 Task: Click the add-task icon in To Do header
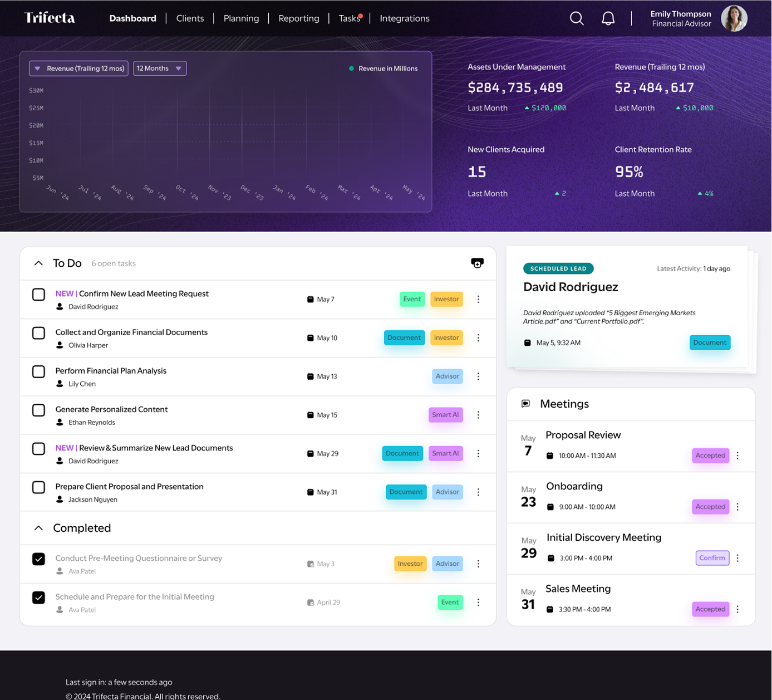click(x=477, y=263)
